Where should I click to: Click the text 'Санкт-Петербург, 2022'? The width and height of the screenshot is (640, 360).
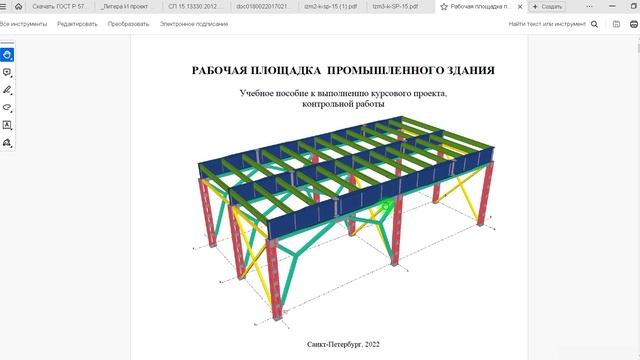click(x=343, y=344)
